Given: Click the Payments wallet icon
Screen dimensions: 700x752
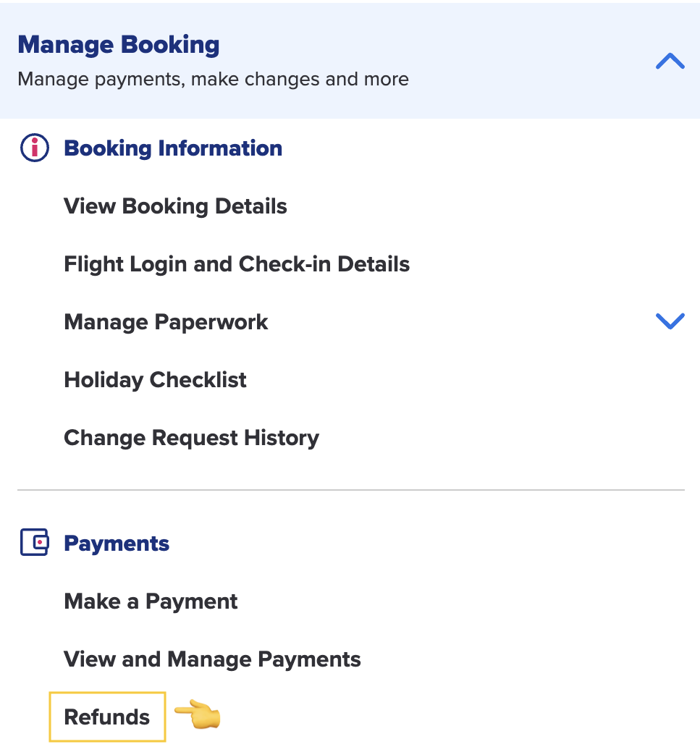Looking at the screenshot, I should 34,543.
